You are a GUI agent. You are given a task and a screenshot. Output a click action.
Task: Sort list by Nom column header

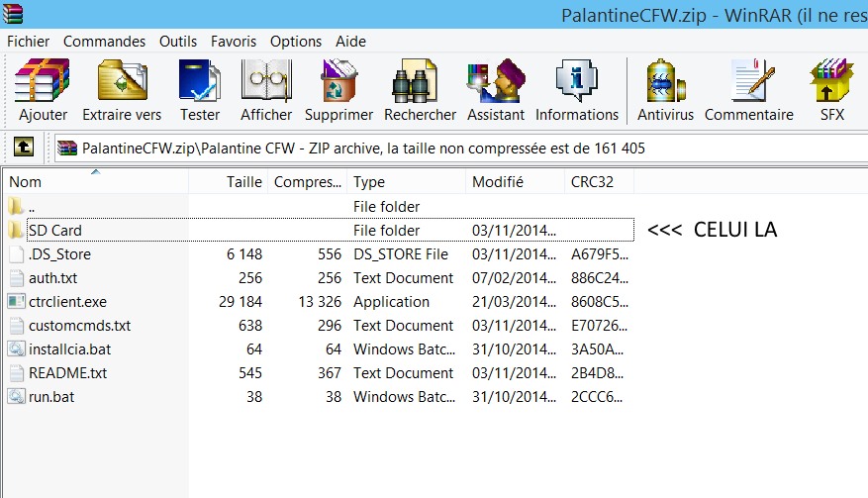point(95,182)
